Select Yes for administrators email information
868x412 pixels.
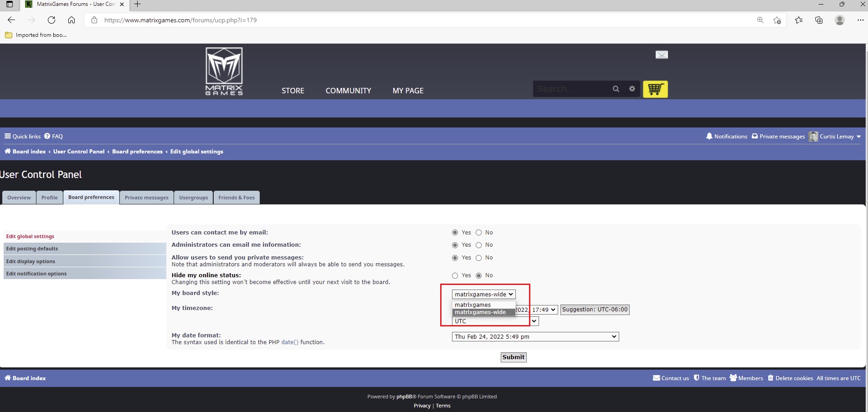pyautogui.click(x=455, y=245)
